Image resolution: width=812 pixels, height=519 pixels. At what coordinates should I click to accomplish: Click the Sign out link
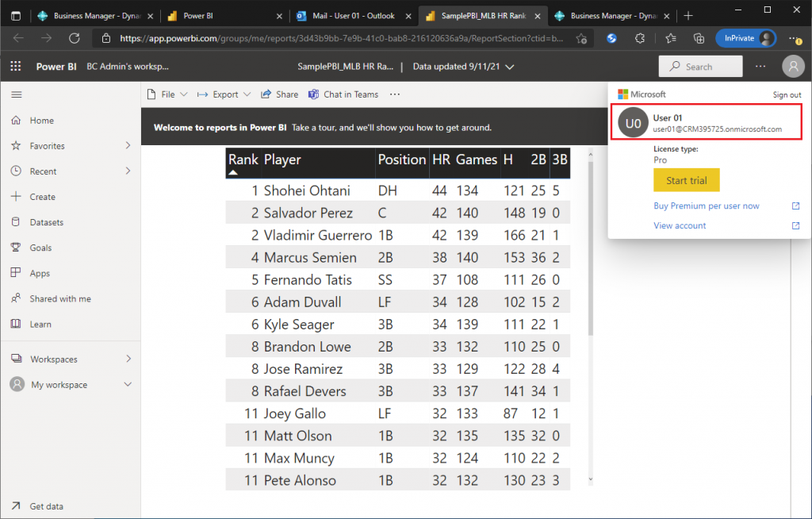click(787, 95)
